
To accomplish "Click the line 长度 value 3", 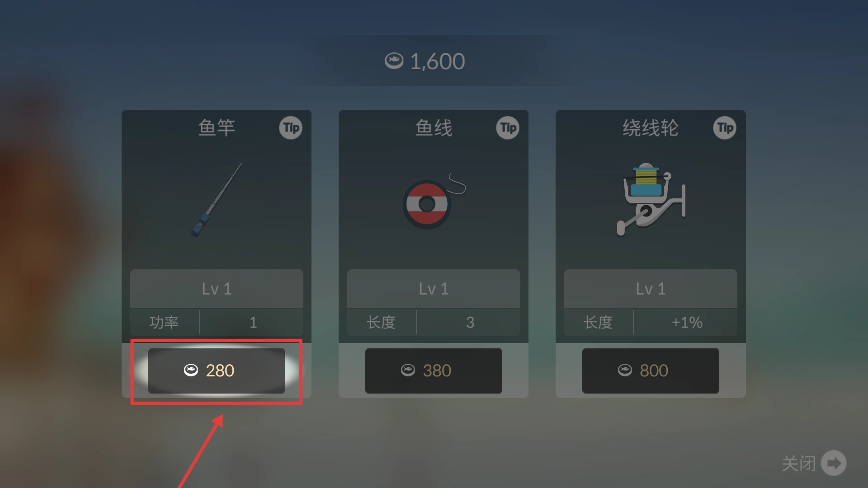I will click(470, 322).
